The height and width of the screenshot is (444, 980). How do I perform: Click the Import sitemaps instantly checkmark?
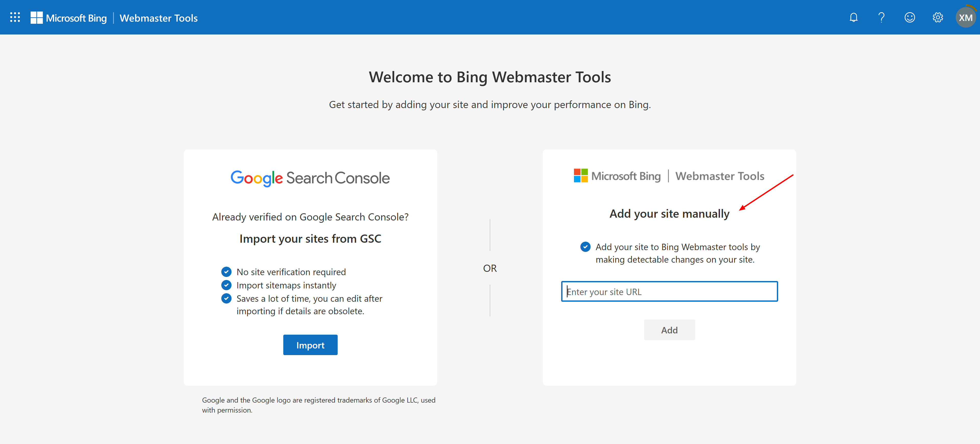(x=226, y=285)
